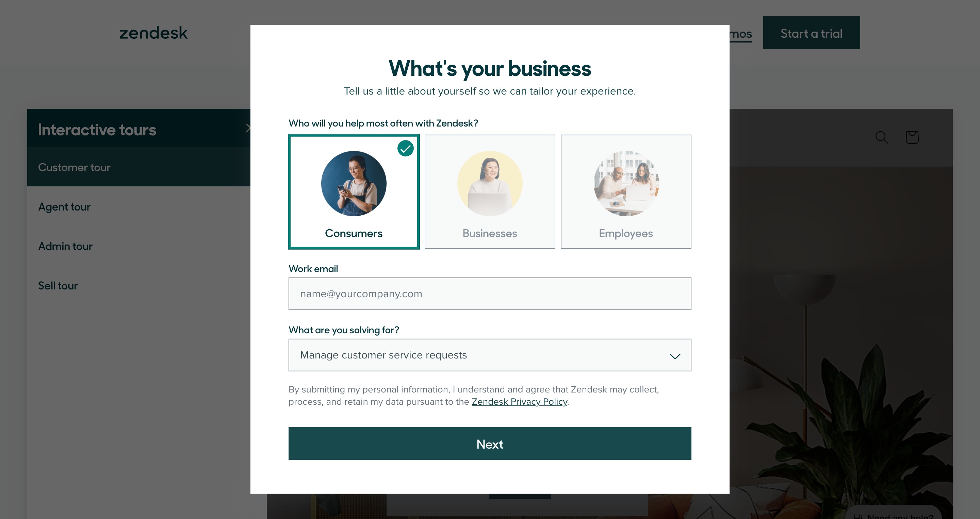Click the zendesk logo
Image resolution: width=980 pixels, height=519 pixels.
click(x=153, y=33)
